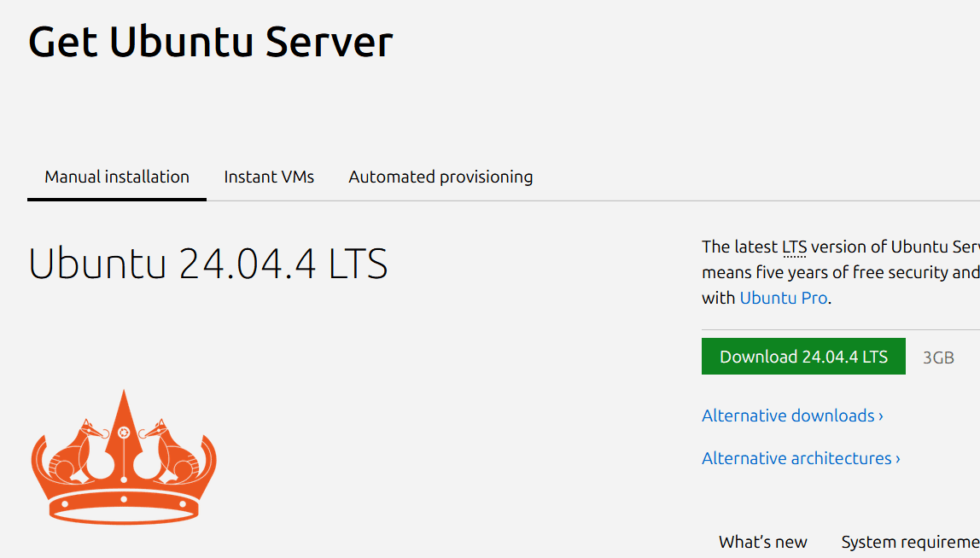Select the Automated provisioning tab

[440, 177]
